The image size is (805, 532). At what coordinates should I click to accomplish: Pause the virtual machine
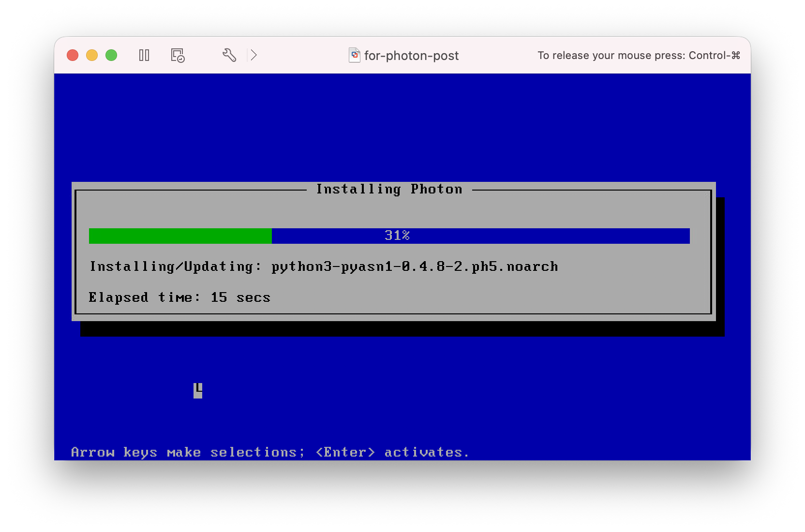144,55
